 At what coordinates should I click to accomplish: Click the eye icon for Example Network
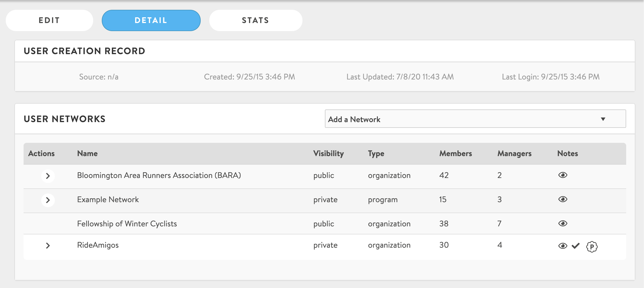563,199
